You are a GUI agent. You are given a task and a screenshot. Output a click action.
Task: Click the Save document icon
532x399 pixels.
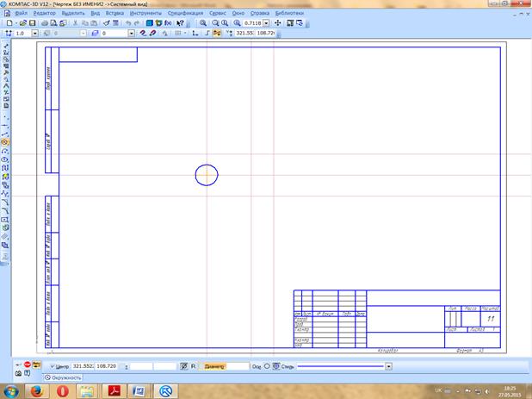point(32,23)
